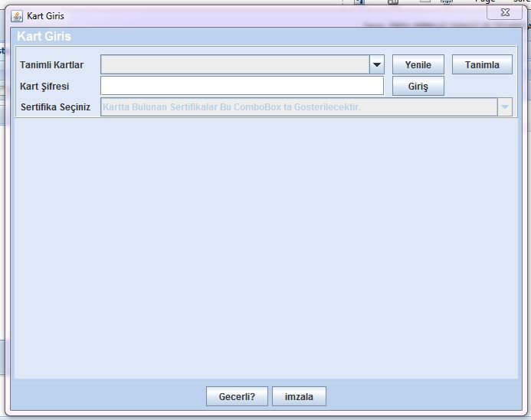
Task: Click the Giriş button
Action: coord(418,87)
